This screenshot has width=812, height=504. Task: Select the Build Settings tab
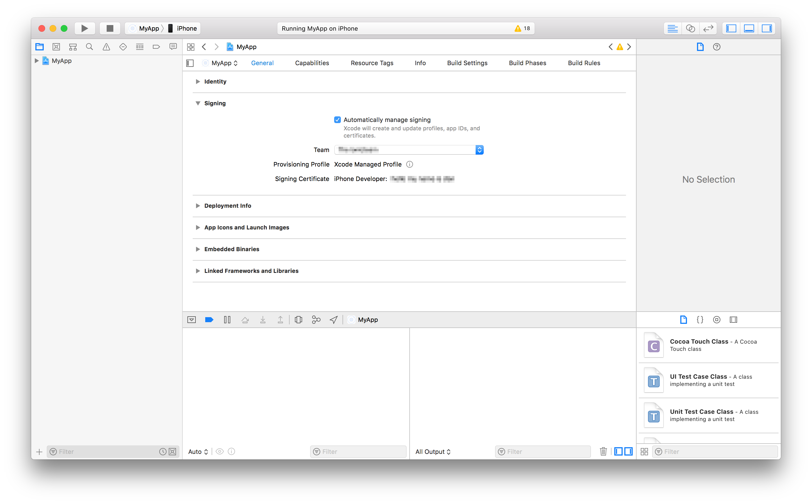pyautogui.click(x=467, y=62)
